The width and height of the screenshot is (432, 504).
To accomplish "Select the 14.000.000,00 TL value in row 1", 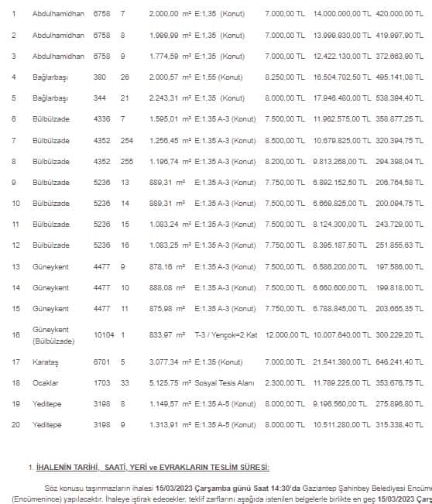I will (x=341, y=14).
